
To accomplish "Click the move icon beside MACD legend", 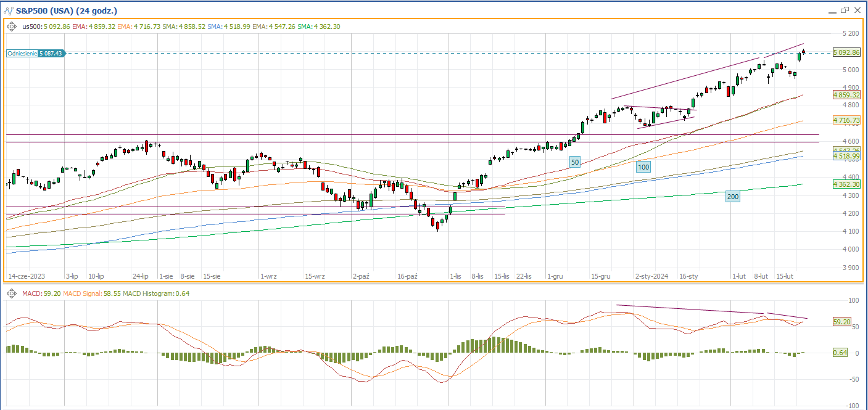I will 12,293.
